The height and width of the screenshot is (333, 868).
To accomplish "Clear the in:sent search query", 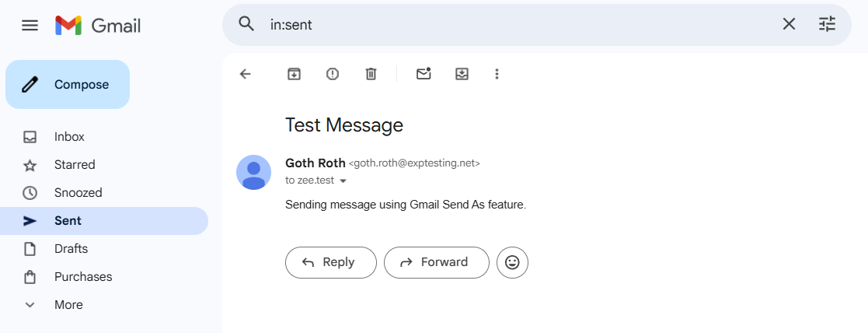I will point(789,24).
